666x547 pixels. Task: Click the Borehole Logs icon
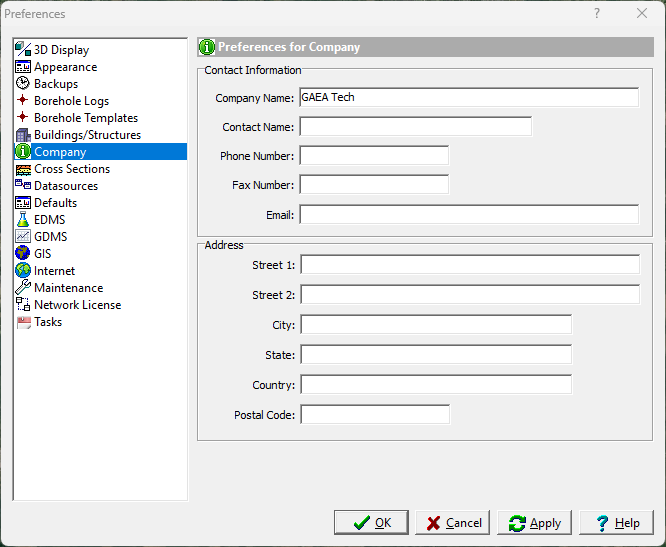point(23,101)
